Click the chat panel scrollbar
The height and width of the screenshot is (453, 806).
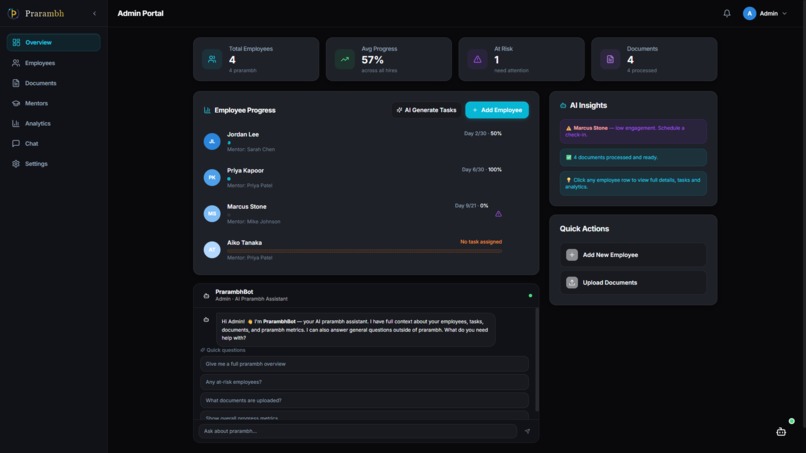pos(537,359)
